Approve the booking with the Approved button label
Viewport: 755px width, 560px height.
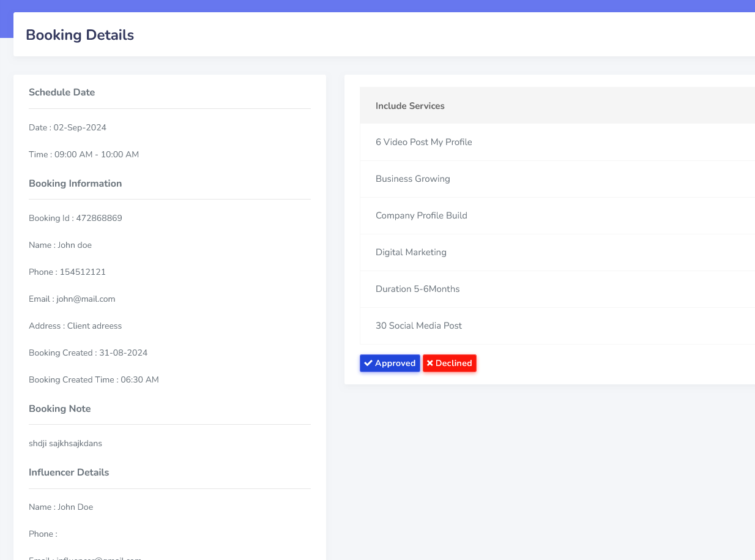395,364
